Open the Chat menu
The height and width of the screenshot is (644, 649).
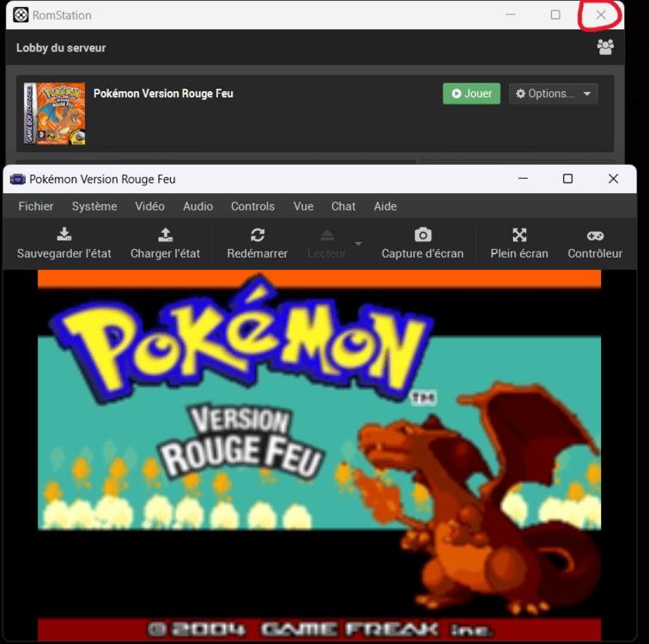[x=343, y=206]
